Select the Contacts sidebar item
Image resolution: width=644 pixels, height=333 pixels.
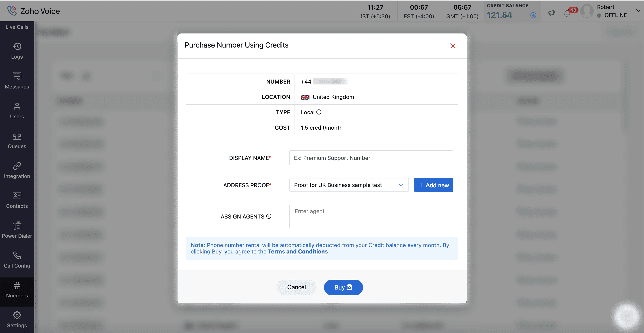(x=17, y=200)
